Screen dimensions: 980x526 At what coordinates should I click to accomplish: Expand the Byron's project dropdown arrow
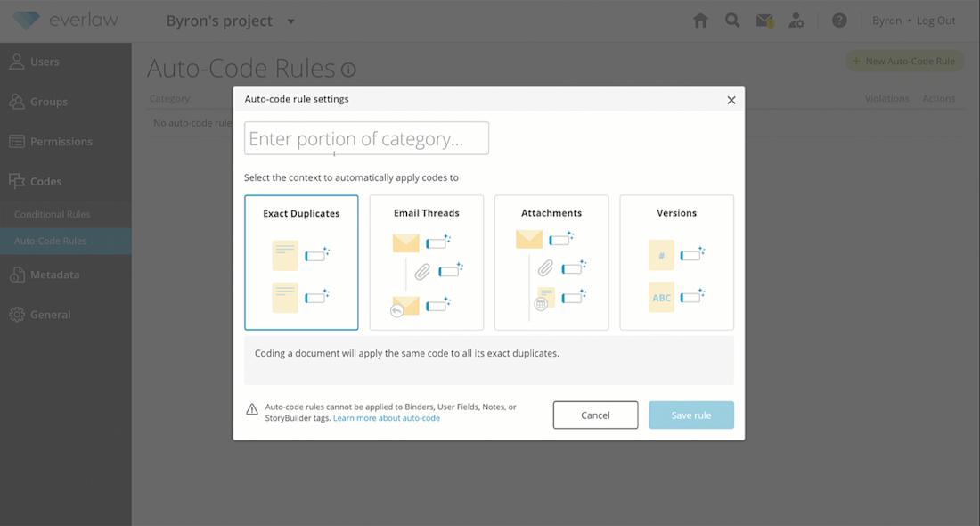click(290, 21)
